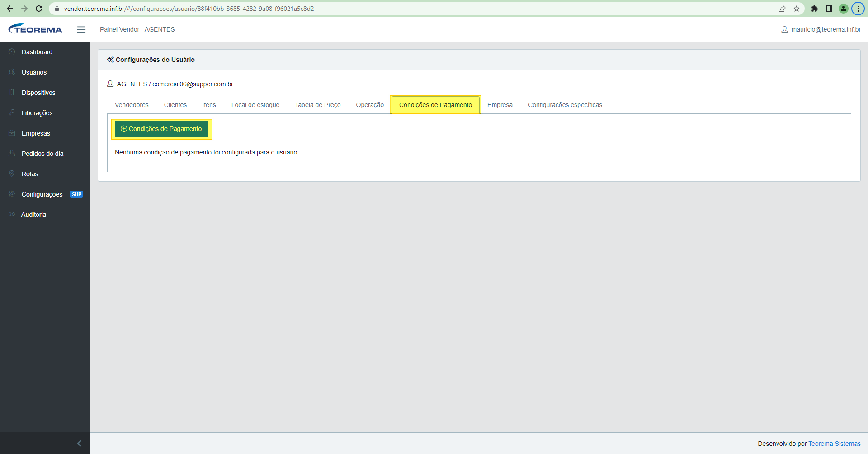This screenshot has width=868, height=454.
Task: Bookmark the page with the star icon
Action: [x=797, y=9]
